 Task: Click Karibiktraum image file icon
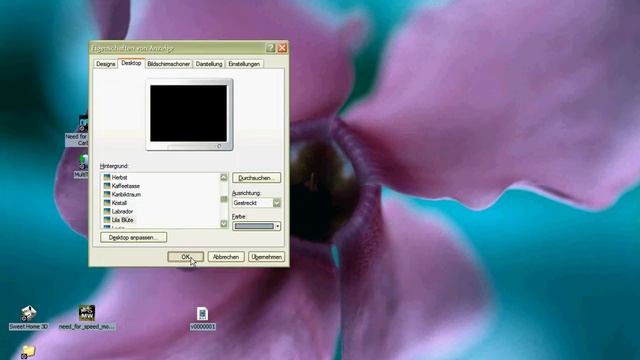point(107,194)
